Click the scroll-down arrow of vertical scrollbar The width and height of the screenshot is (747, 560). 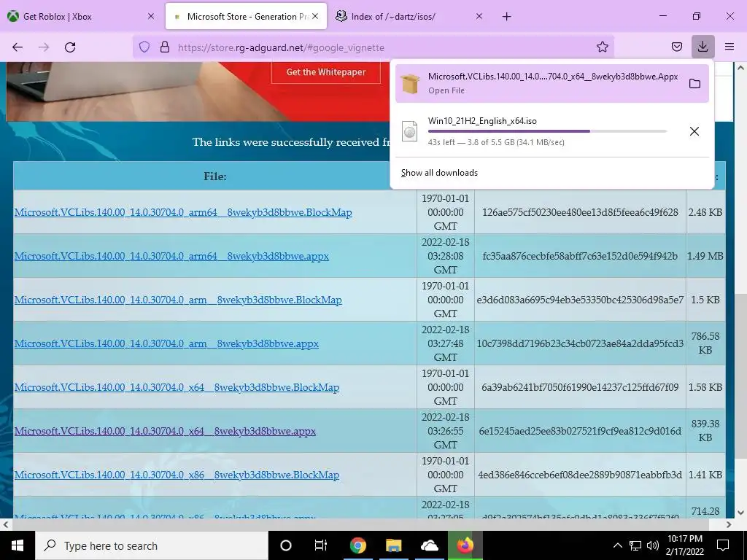(x=741, y=513)
